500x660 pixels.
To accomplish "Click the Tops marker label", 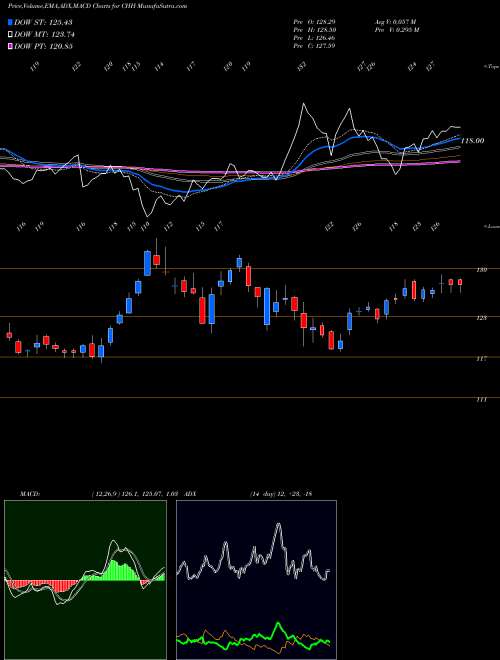I will click(491, 67).
